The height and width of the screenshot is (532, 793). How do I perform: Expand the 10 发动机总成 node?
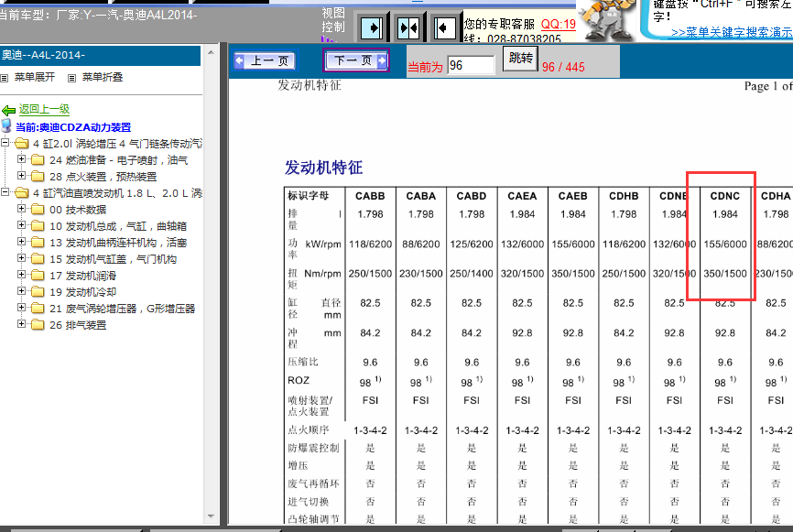(21, 225)
